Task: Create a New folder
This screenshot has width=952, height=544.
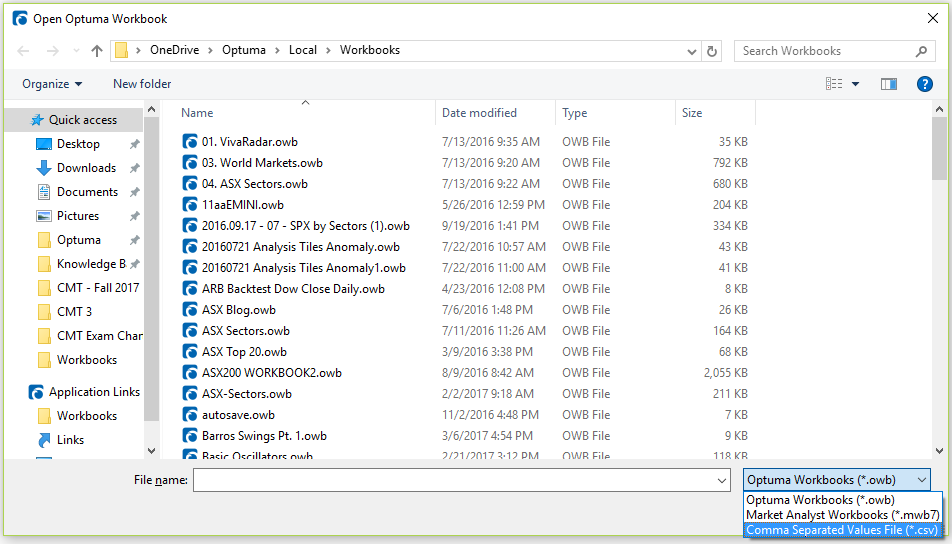Action: [x=142, y=84]
